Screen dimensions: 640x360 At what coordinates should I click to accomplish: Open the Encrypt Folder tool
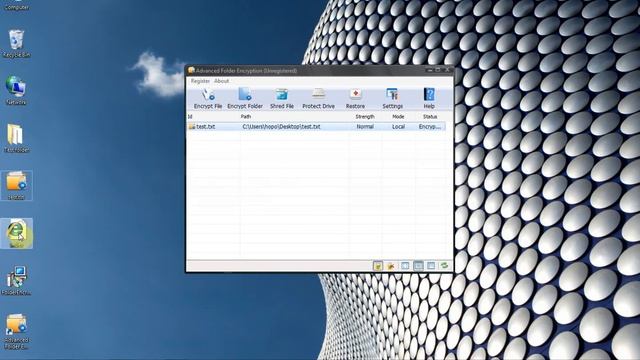(x=245, y=99)
